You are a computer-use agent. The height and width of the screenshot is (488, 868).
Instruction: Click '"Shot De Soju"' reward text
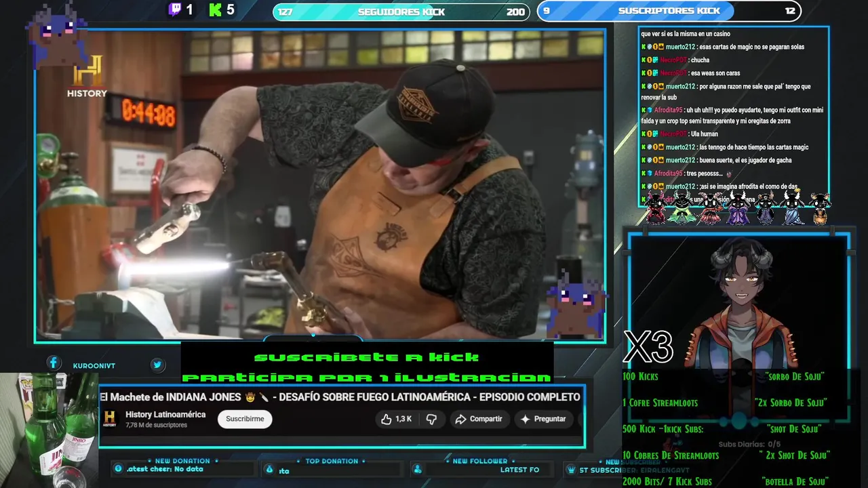point(794,429)
